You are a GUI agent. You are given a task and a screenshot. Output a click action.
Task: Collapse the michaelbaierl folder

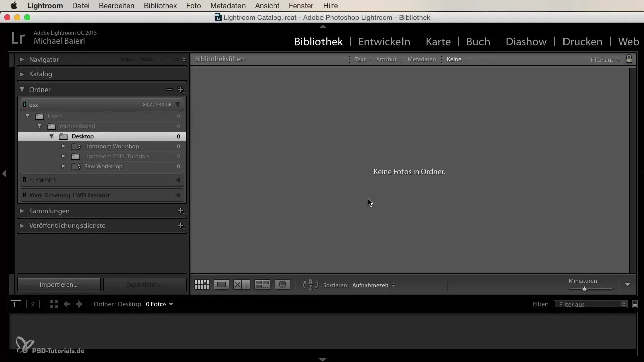(40, 126)
